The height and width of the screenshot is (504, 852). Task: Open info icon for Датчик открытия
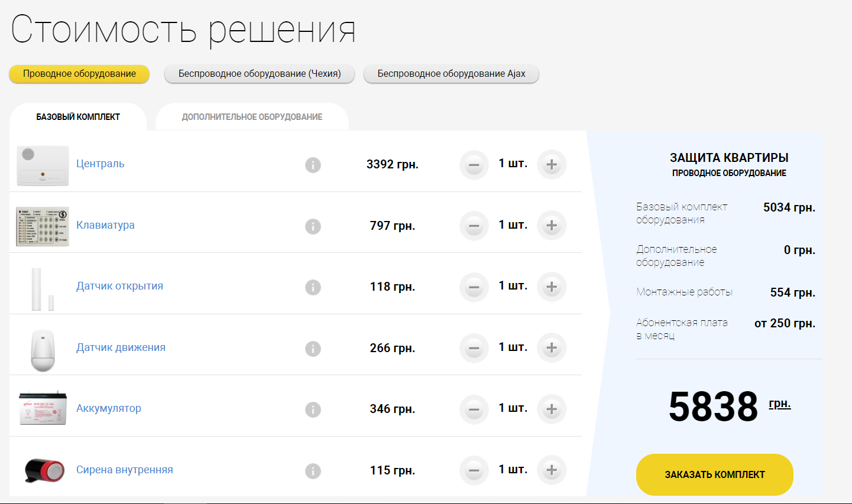pyautogui.click(x=313, y=287)
